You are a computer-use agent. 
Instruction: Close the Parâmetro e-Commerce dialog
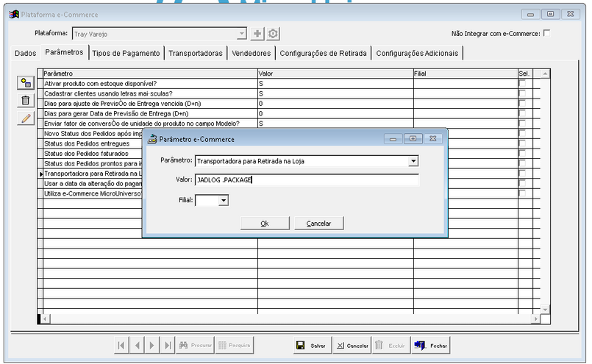tap(433, 138)
